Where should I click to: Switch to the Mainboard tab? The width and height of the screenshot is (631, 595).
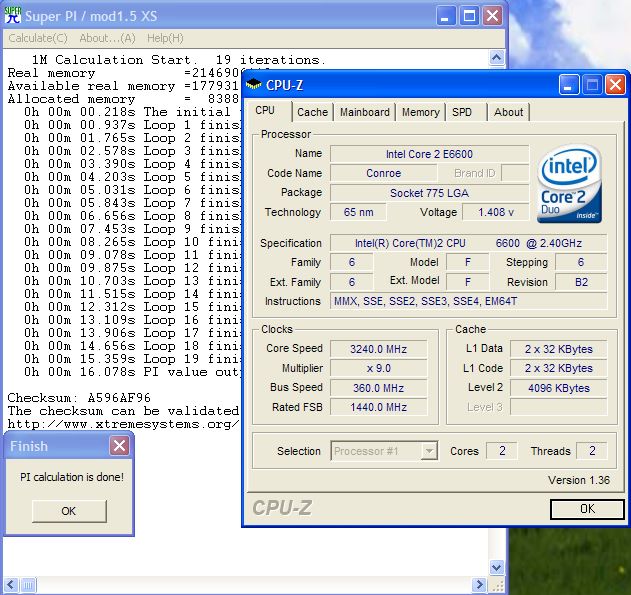tap(365, 112)
